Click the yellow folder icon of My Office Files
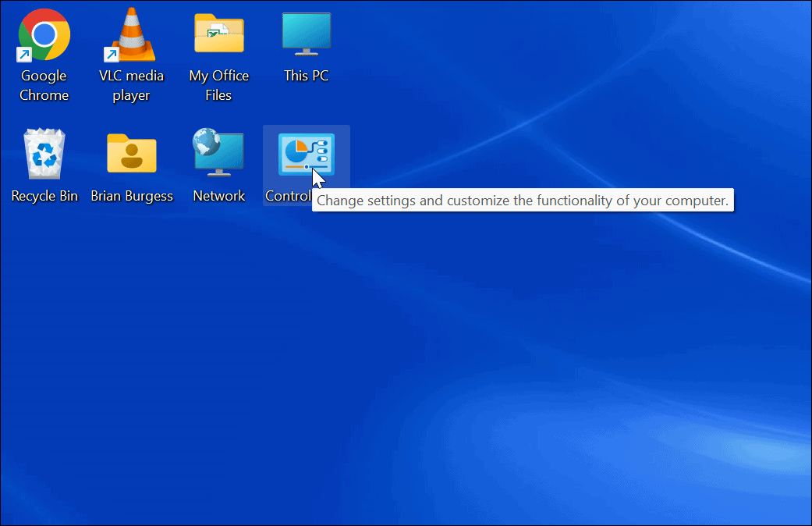 click(218, 34)
